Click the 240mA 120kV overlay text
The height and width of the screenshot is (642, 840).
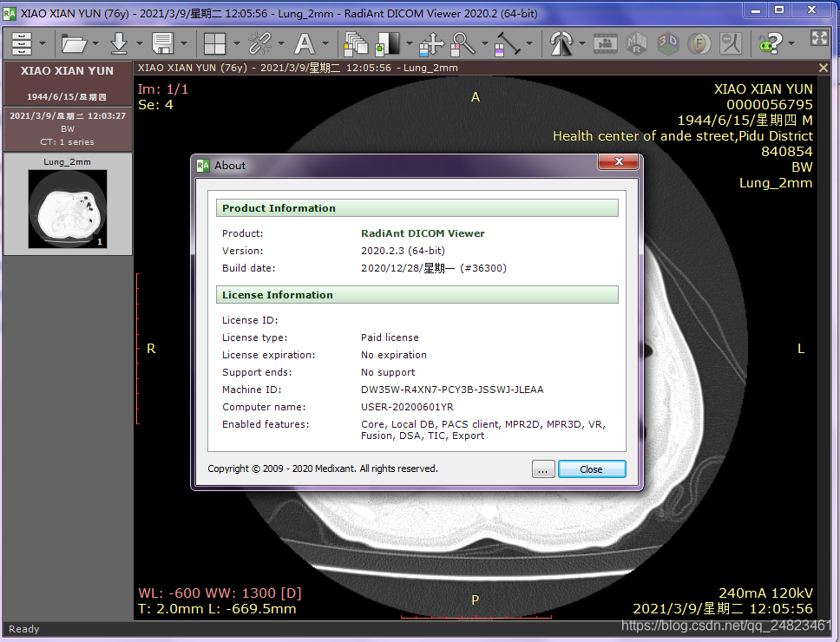(x=765, y=593)
